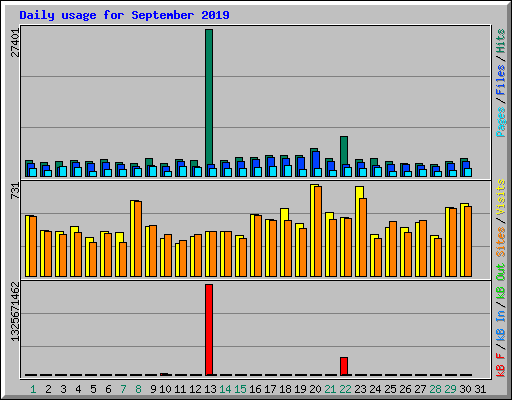Click the day 8 axis label

click(x=138, y=389)
